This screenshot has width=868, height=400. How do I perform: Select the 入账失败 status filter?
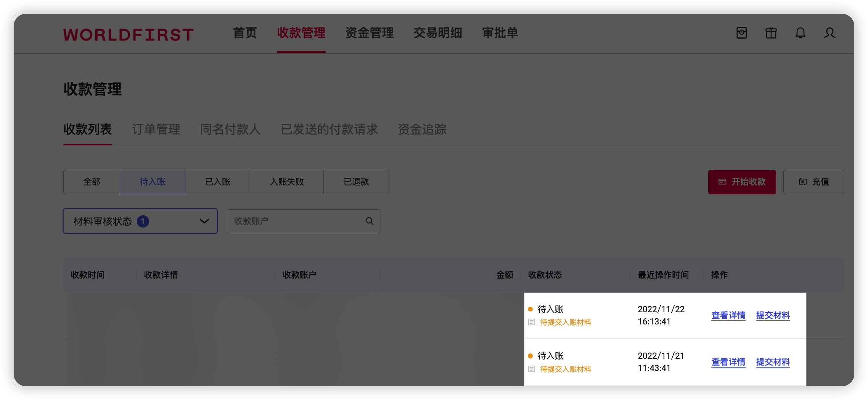tap(287, 182)
